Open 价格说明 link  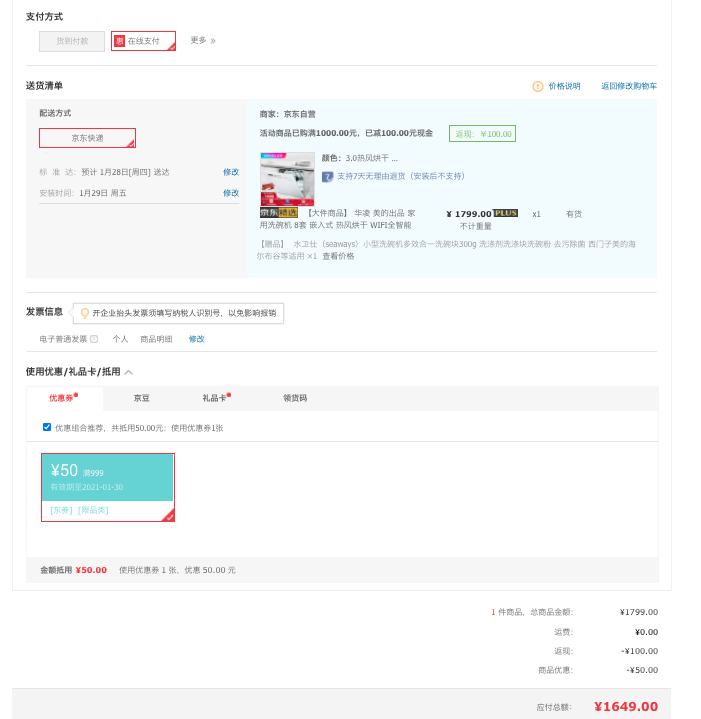(x=564, y=86)
